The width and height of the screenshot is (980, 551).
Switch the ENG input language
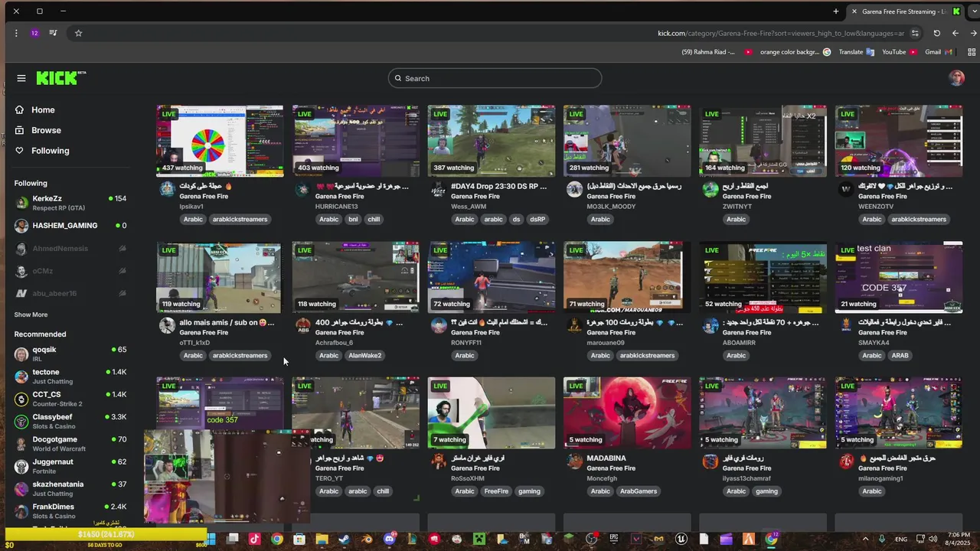click(x=901, y=539)
